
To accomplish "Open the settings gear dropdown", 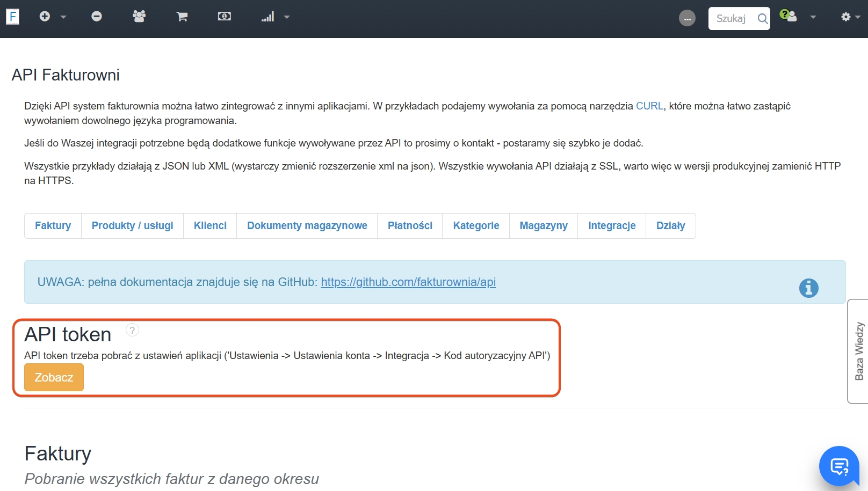I will [850, 17].
